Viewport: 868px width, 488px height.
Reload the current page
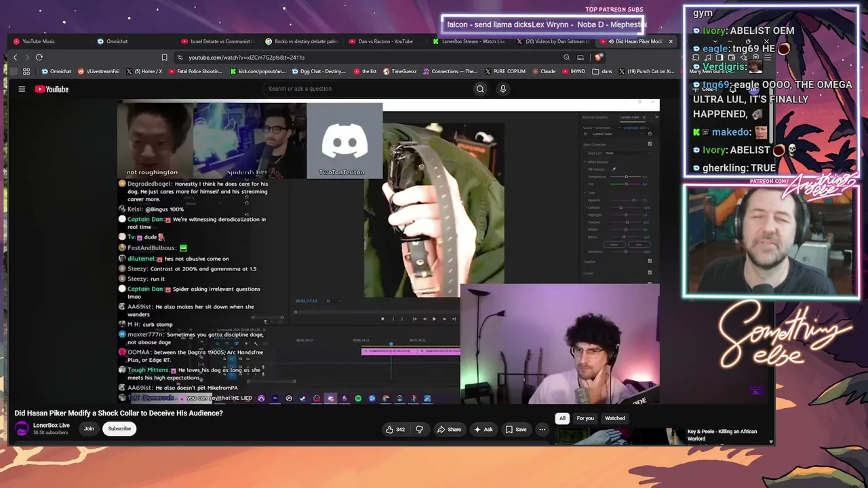click(x=39, y=58)
